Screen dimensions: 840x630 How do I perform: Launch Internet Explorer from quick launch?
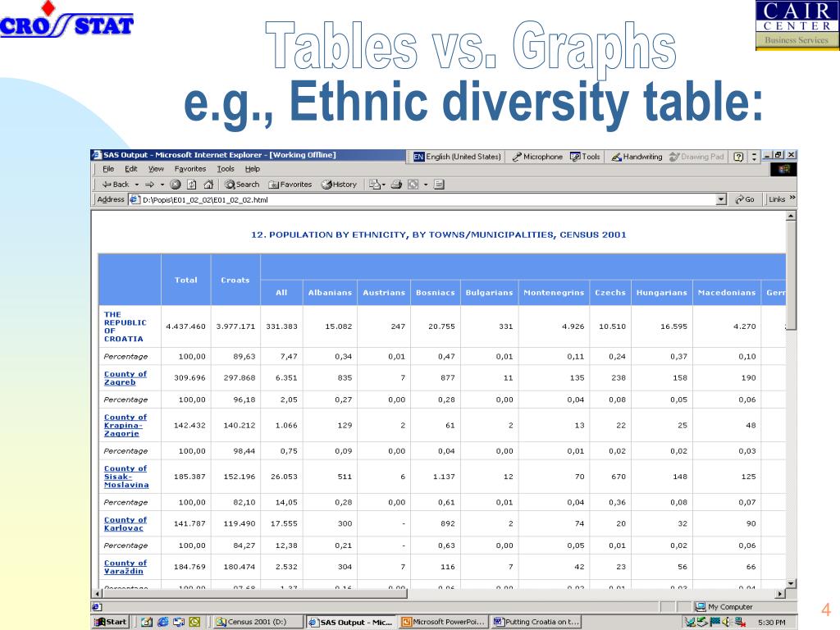click(163, 622)
